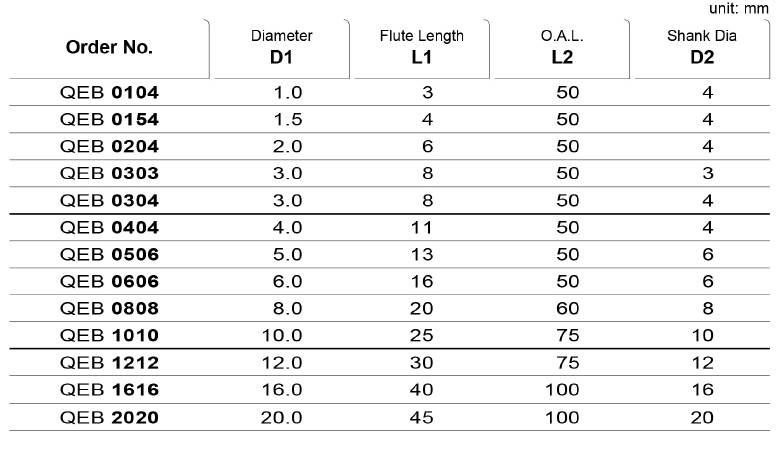
Task: Select the QEB 0304 entry
Action: [x=109, y=200]
